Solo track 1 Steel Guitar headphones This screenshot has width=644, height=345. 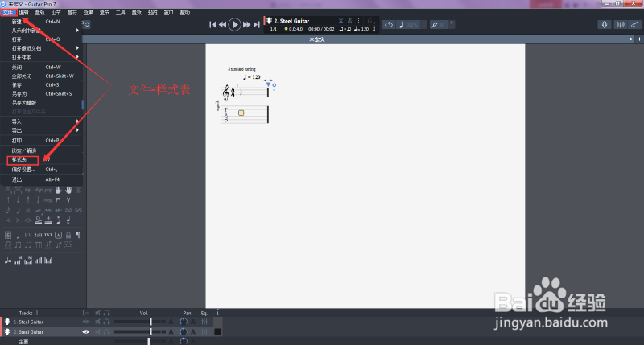coord(107,322)
